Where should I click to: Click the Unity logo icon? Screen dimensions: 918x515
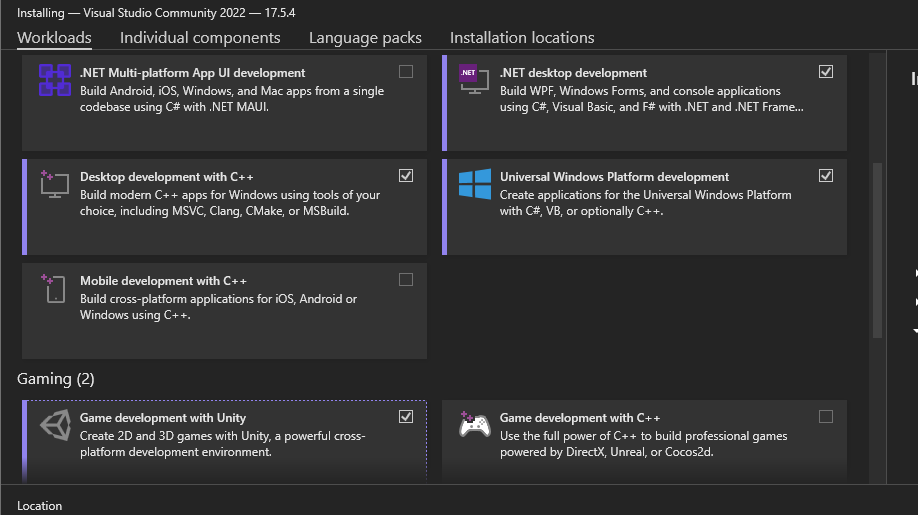pyautogui.click(x=56, y=425)
